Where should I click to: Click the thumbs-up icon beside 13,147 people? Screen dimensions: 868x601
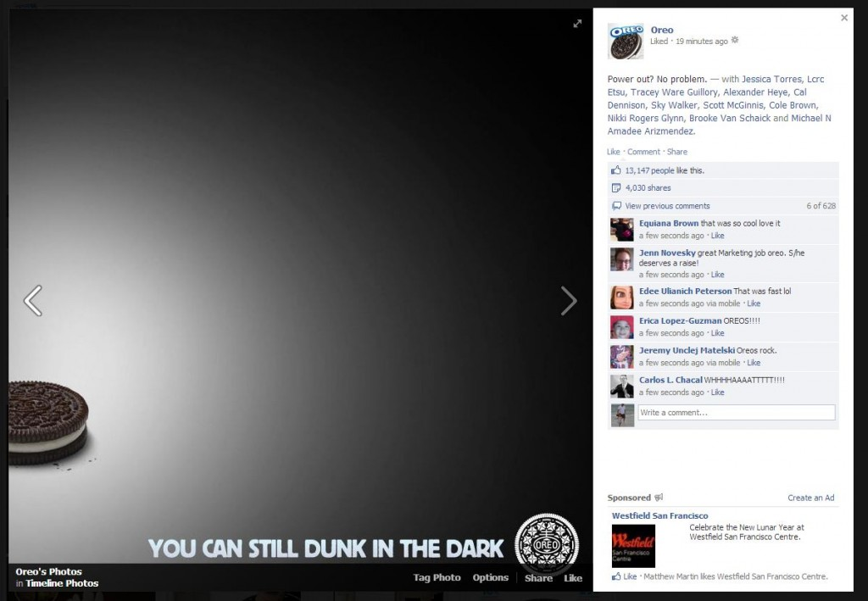click(x=616, y=170)
